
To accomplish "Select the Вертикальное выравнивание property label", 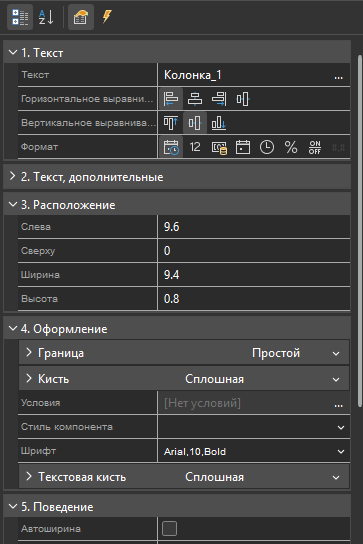I will (x=87, y=123).
